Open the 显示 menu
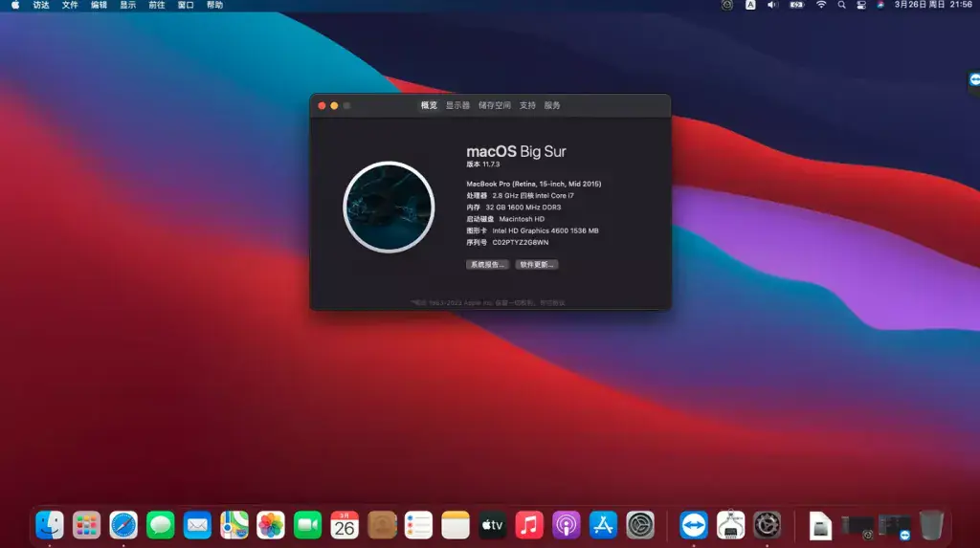Image resolution: width=980 pixels, height=548 pixels. pos(128,5)
